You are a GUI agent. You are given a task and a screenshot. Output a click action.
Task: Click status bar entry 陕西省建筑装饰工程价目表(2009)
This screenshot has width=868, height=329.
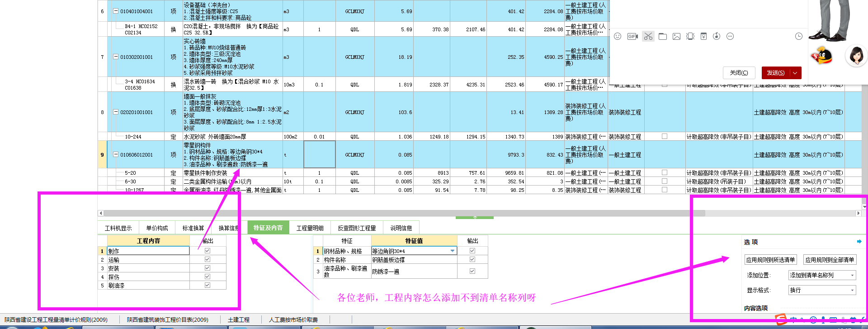168,320
